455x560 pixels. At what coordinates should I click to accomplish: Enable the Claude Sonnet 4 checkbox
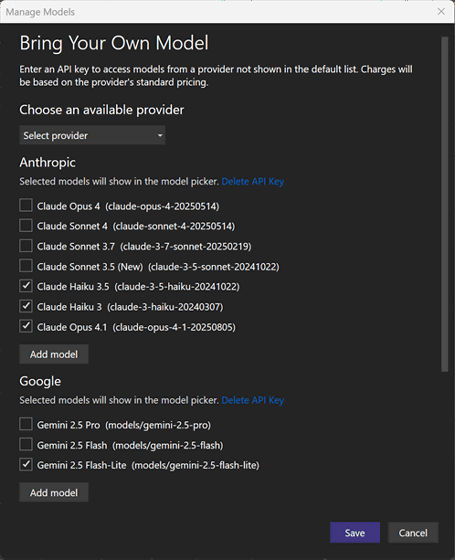point(26,226)
